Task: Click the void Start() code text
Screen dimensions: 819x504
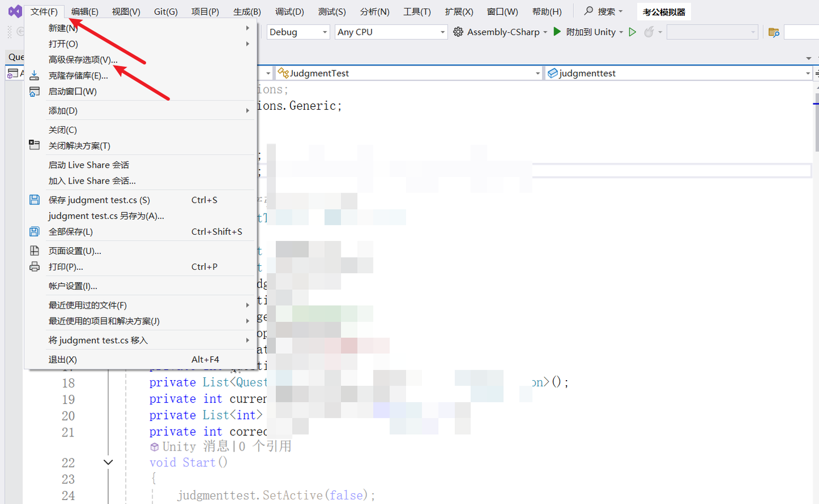Action: click(188, 463)
